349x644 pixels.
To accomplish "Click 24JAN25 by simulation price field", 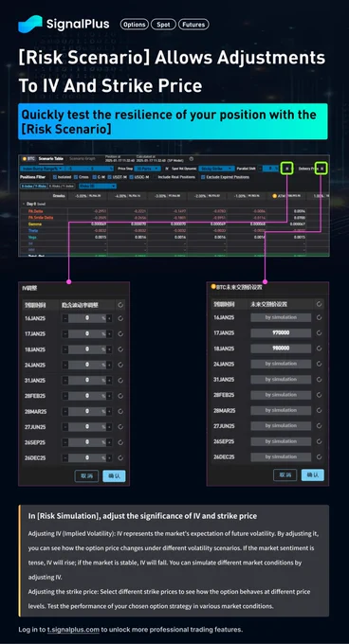I will click(281, 364).
